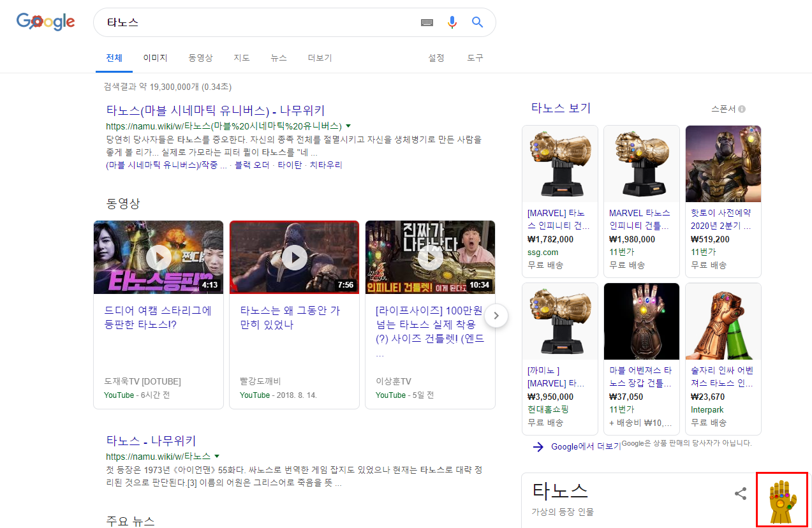Open the 타이탄 sitelink

290,165
